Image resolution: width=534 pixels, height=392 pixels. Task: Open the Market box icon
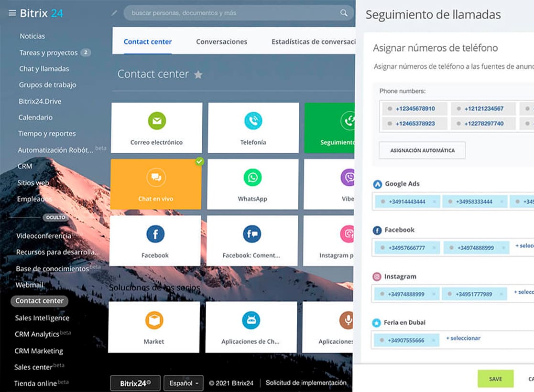154,320
